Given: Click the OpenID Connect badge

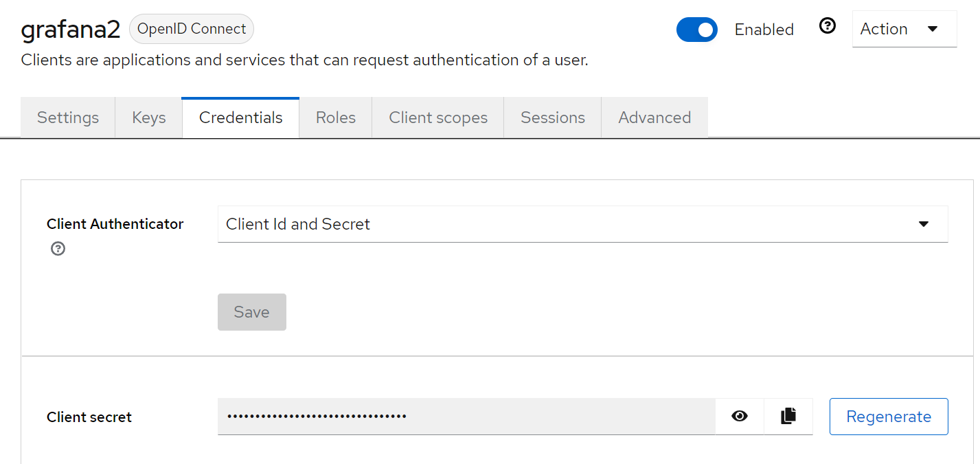Looking at the screenshot, I should [x=192, y=29].
